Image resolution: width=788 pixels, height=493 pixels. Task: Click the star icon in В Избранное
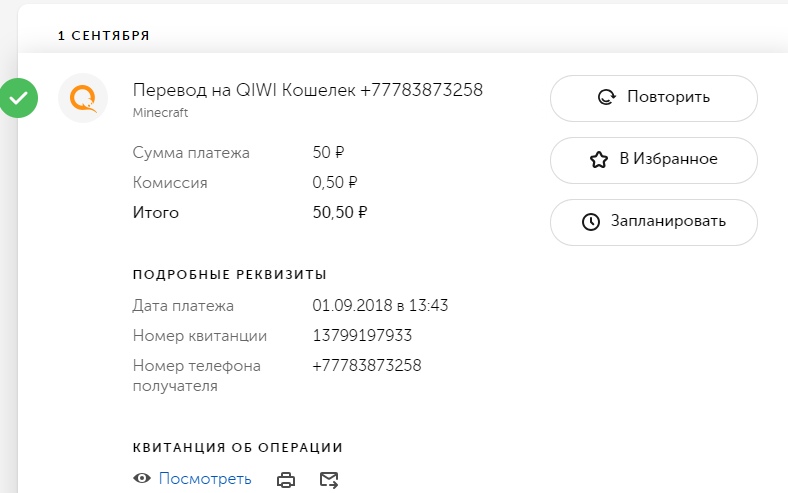[x=599, y=160]
